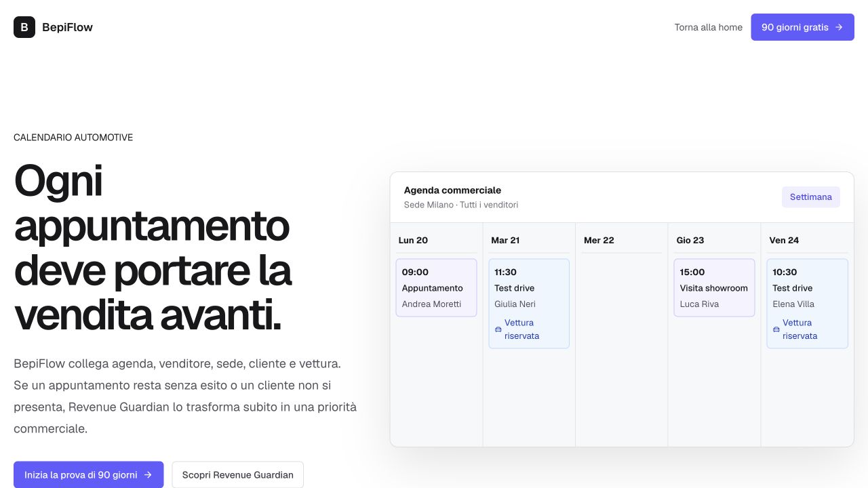Open the 09:00 Appuntamento Andrea Moretti card
Viewport: 868px width, 488px height.
(436, 287)
